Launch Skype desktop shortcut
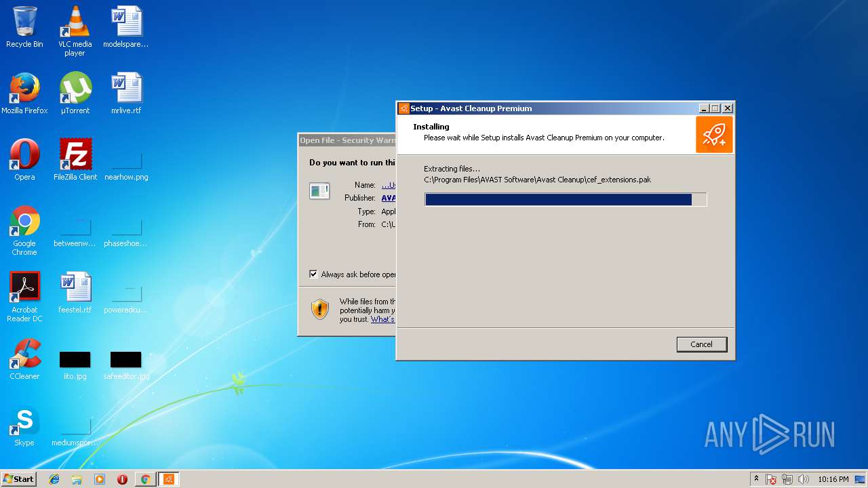Image resolution: width=868 pixels, height=488 pixels. (24, 426)
